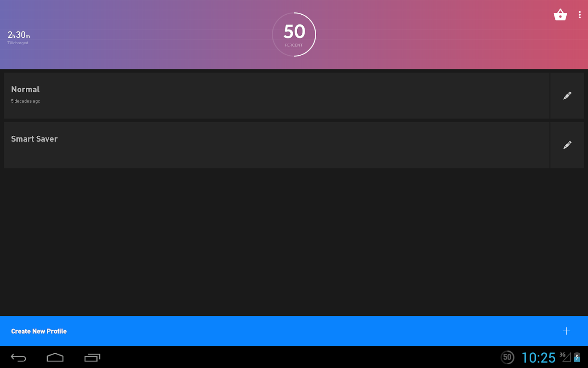The height and width of the screenshot is (368, 588).
Task: Tap the 2h 30m till charged label
Action: 18,37
